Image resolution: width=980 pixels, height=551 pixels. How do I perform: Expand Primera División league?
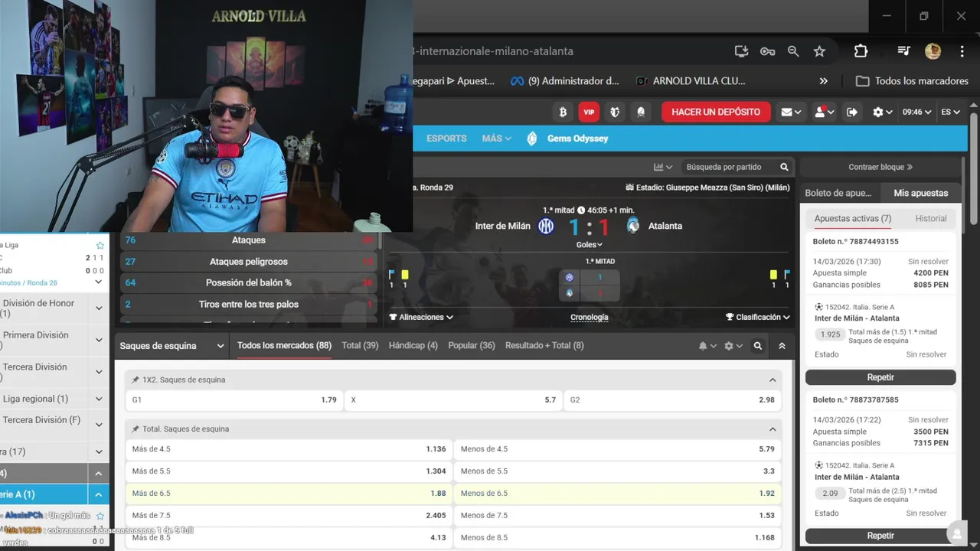[99, 340]
